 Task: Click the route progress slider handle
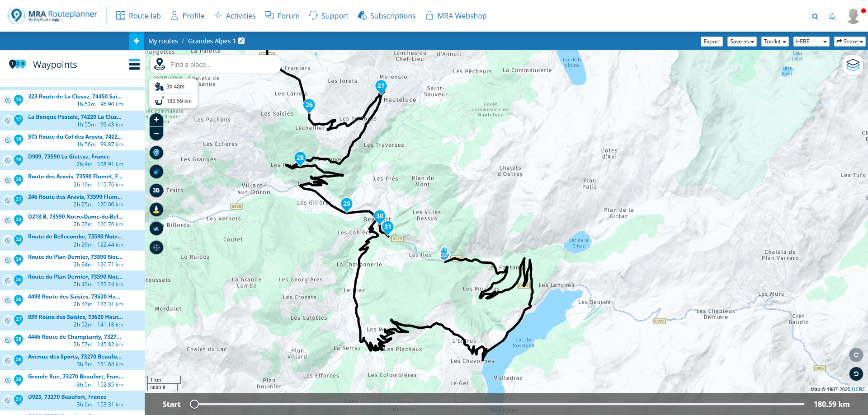coord(194,404)
